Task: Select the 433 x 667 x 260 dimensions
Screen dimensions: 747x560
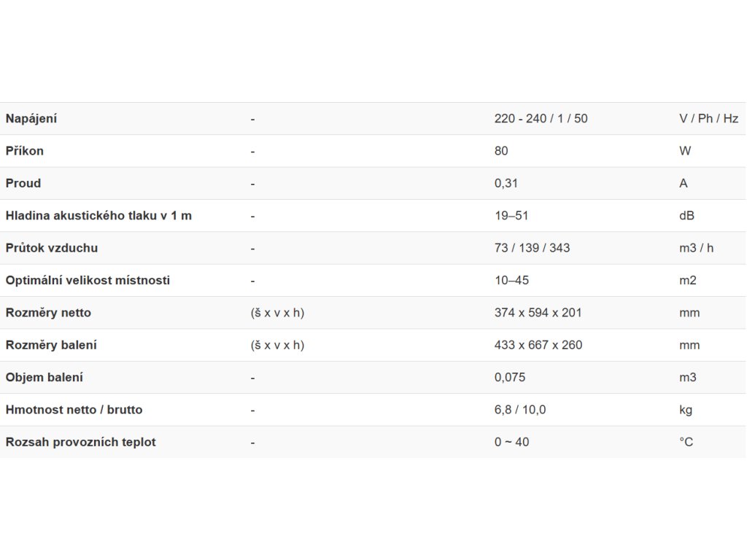Action: pos(538,345)
